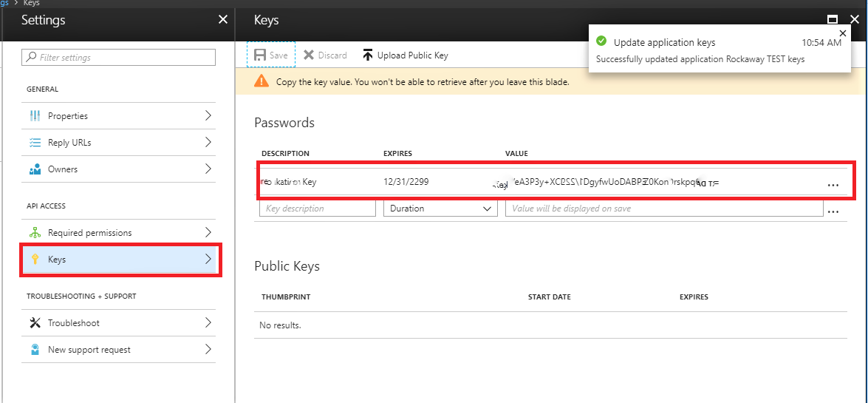Screen dimensions: 868x403
Task: Click the New support request icon
Action: click(35, 350)
